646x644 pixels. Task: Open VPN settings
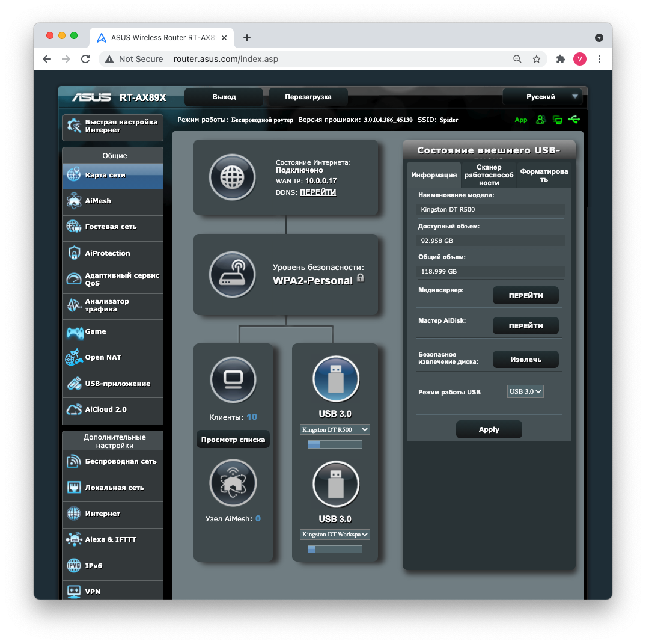(x=113, y=590)
